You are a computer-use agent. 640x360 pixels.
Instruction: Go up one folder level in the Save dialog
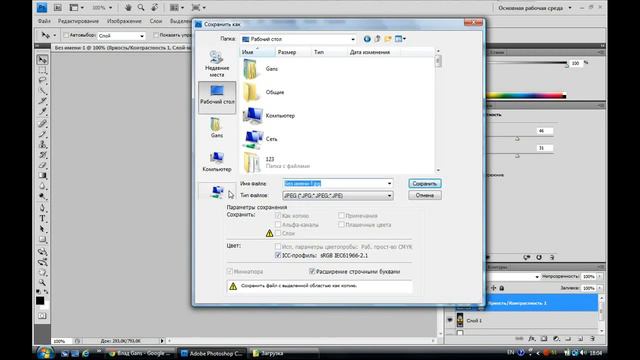click(377, 39)
